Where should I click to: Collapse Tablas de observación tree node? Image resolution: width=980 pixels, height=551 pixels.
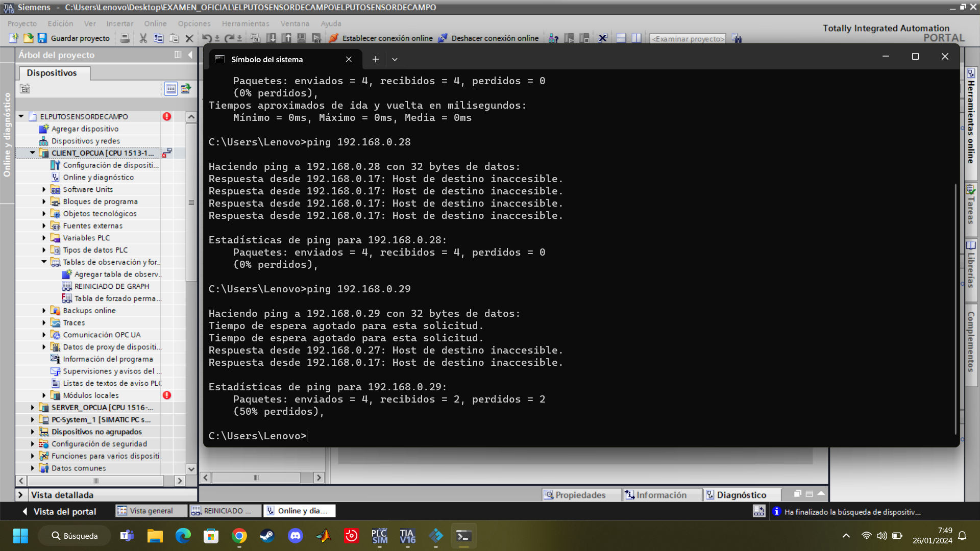[x=44, y=262]
